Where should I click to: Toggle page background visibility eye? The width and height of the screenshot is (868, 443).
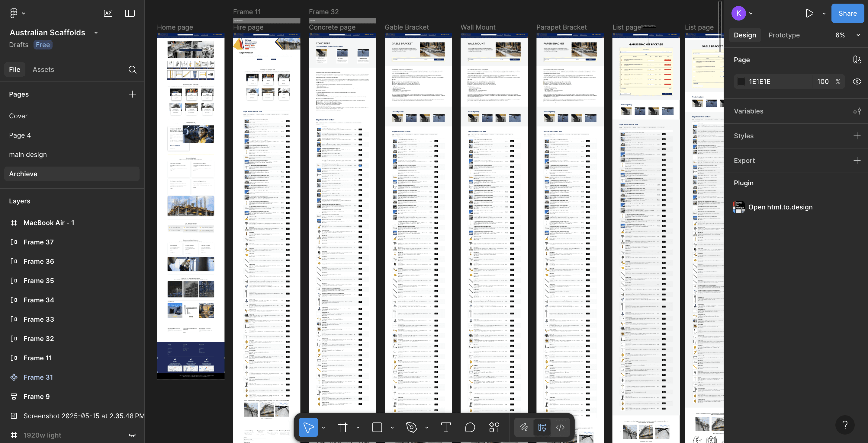tap(857, 81)
